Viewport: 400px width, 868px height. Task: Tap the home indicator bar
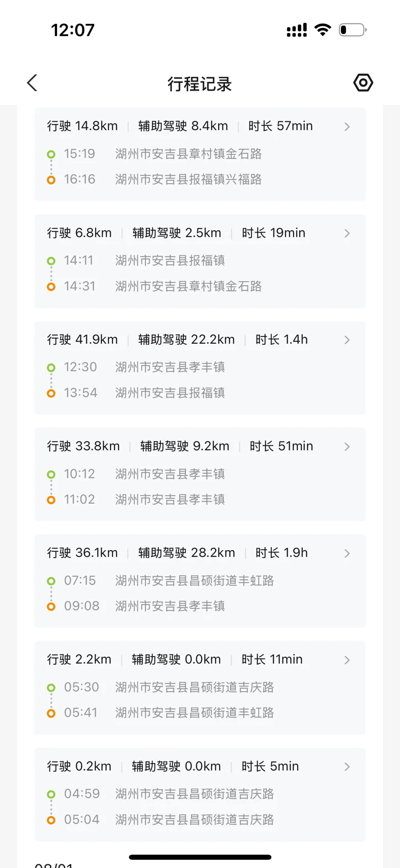[200, 857]
